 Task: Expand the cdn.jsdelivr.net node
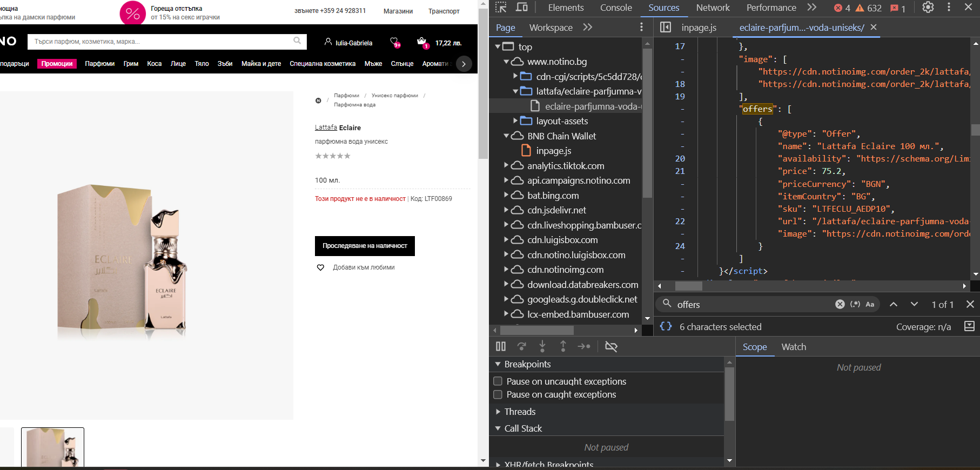pyautogui.click(x=507, y=210)
